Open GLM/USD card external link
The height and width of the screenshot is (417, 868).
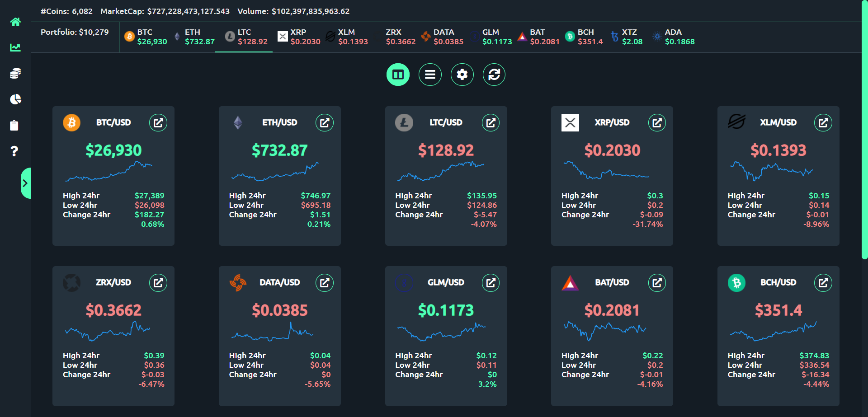[x=491, y=282]
